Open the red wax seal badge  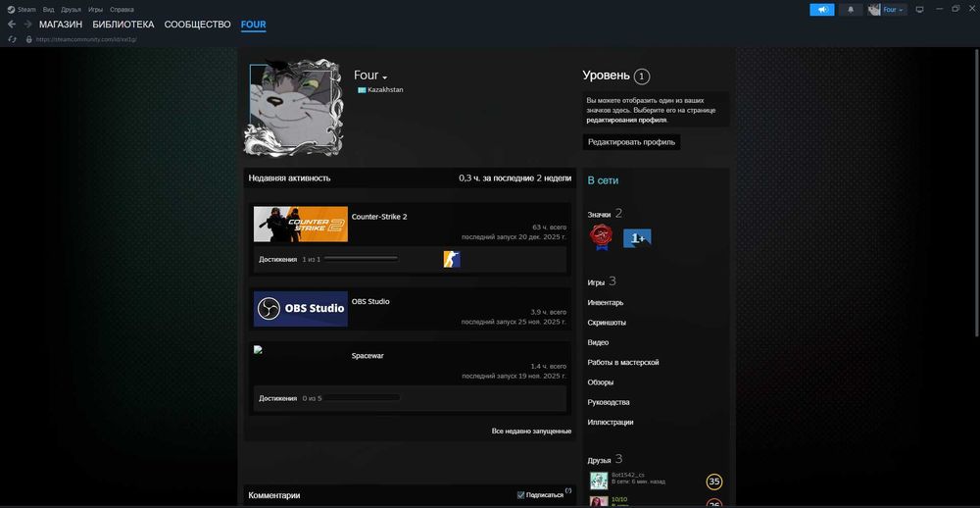point(602,237)
